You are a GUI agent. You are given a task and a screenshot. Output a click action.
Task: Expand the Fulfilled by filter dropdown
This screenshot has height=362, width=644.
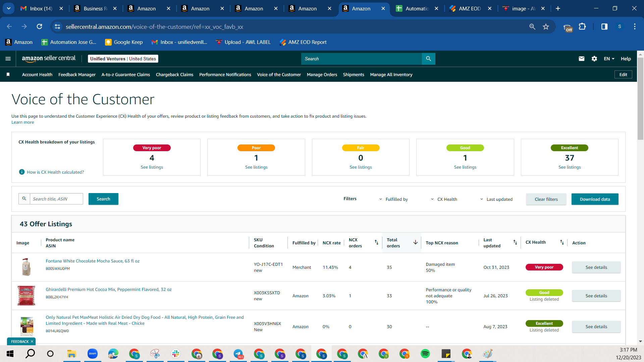[393, 199]
